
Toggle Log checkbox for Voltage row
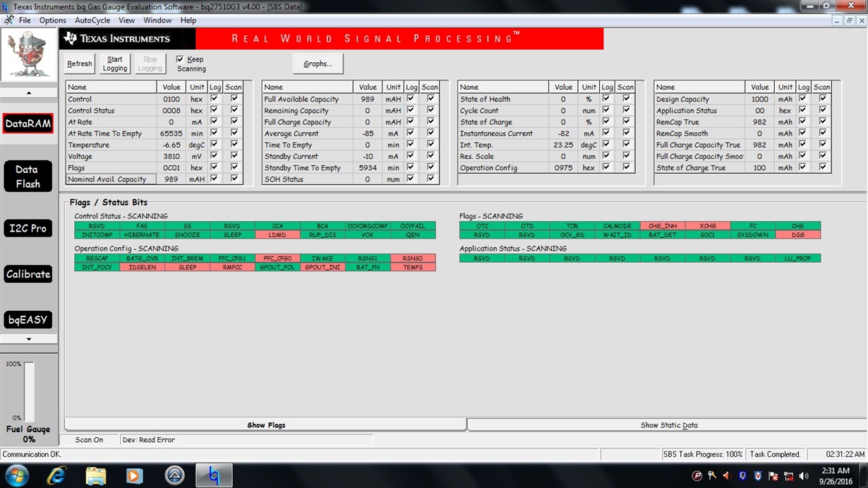coord(215,156)
